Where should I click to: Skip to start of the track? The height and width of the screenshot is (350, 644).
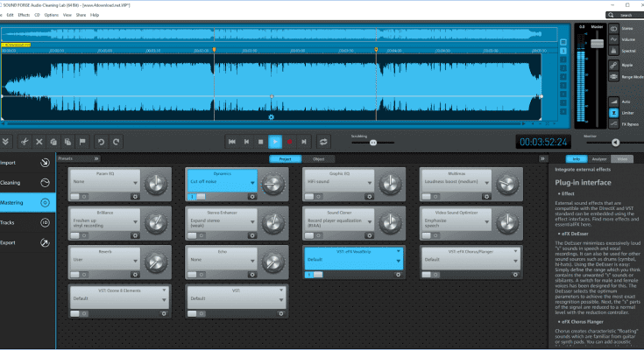232,141
